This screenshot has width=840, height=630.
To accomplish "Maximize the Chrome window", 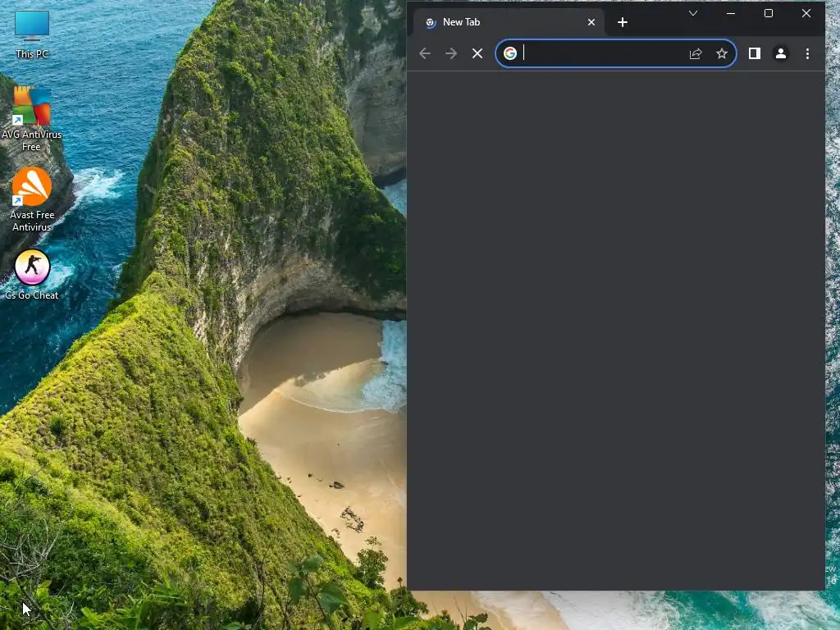I will 768,13.
